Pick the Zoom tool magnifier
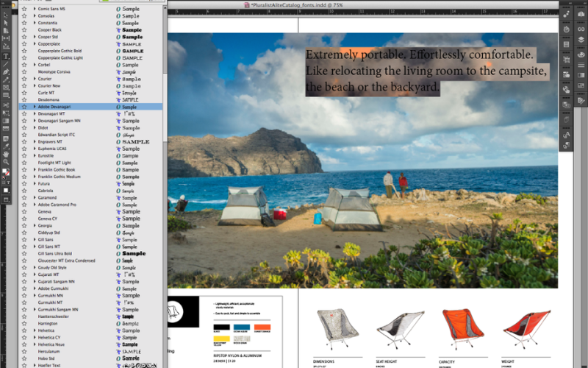The height and width of the screenshot is (368, 588). click(6, 161)
